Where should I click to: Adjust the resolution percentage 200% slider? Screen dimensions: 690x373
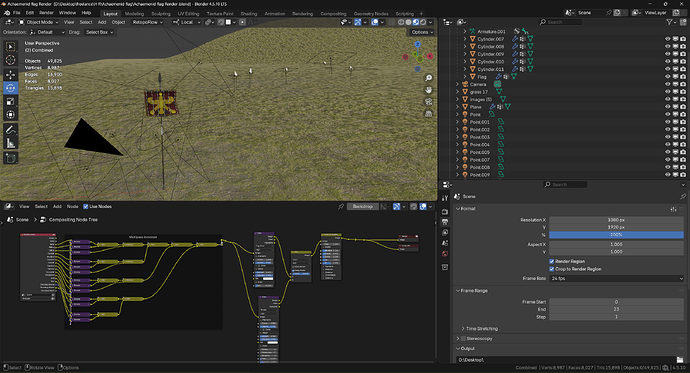click(616, 235)
